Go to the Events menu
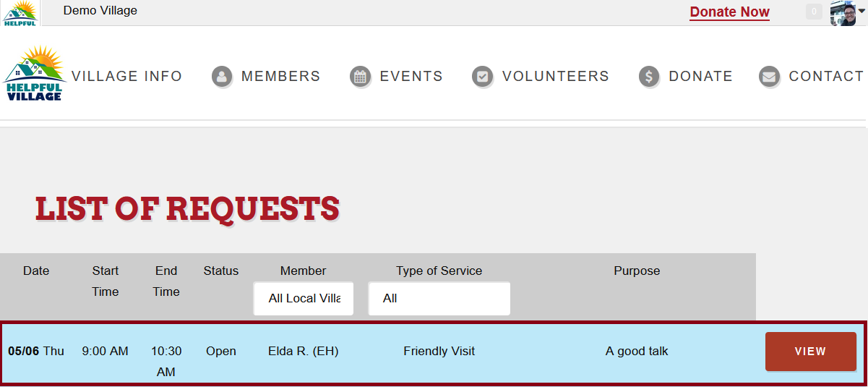This screenshot has height=387, width=868. [x=411, y=76]
